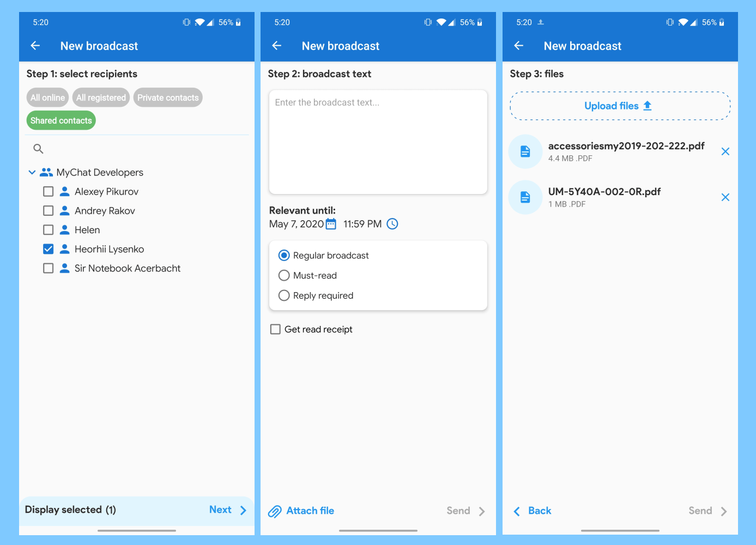
Task: Click the user icon beside Heorhii Lysenko
Action: 64,249
